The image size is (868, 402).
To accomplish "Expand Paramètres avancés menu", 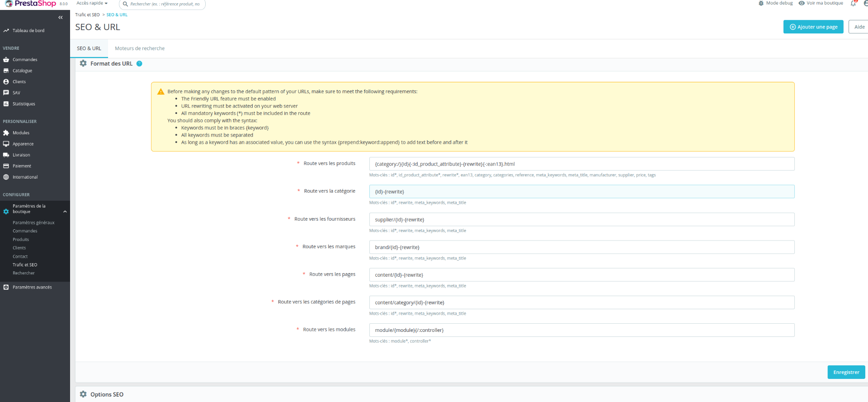I will click(x=32, y=287).
